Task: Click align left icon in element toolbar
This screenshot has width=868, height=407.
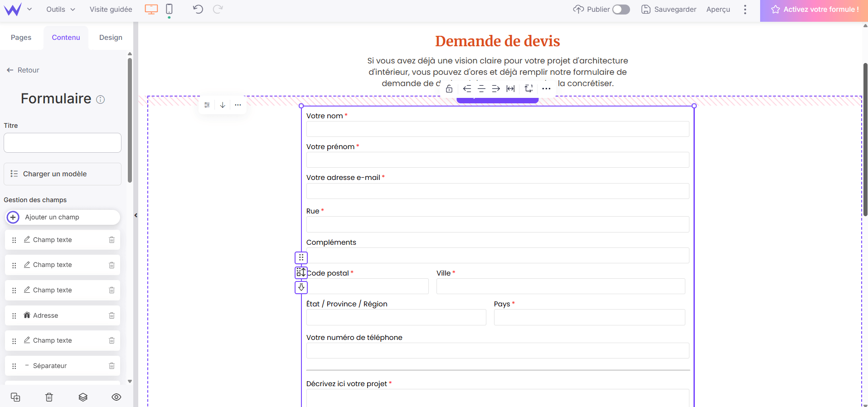Action: pyautogui.click(x=467, y=88)
